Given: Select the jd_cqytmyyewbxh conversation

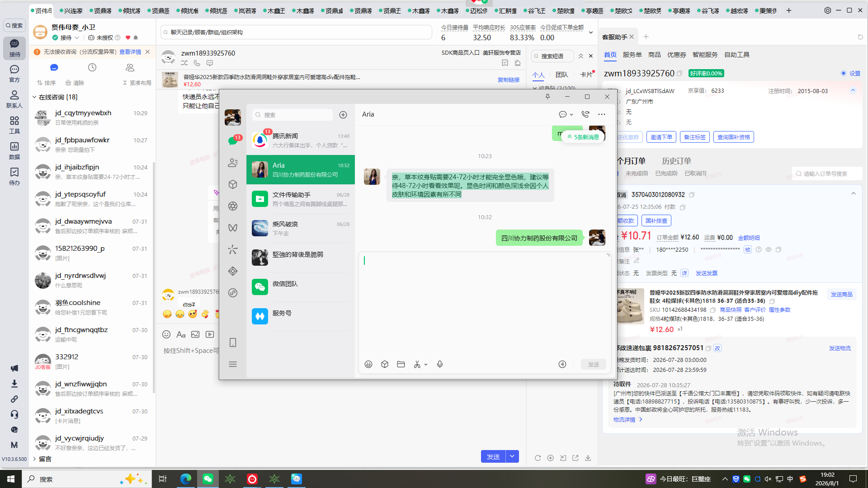Looking at the screenshot, I should (92, 117).
